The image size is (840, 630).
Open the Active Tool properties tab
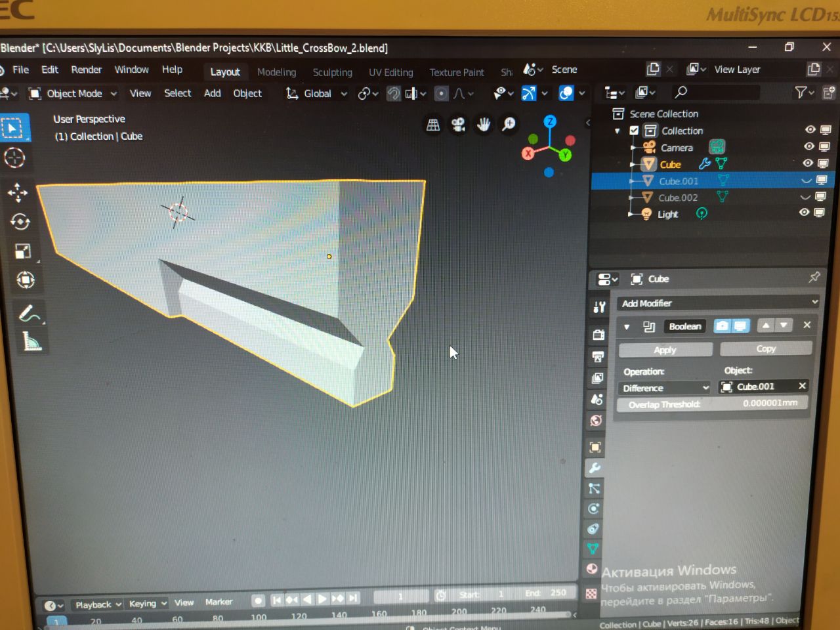pos(598,306)
